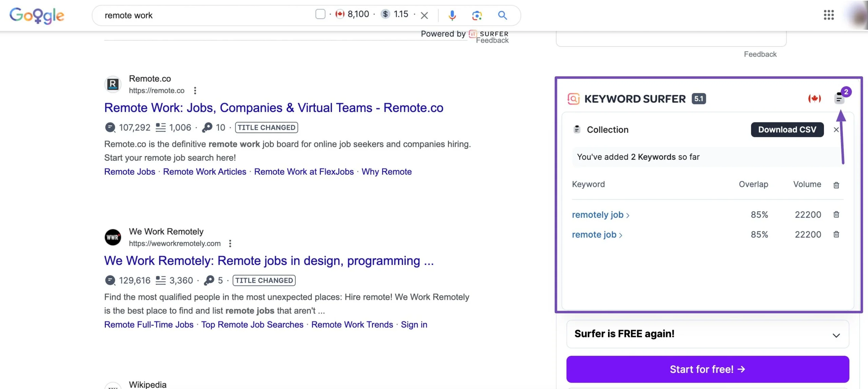Viewport: 868px width, 389px height.
Task: Click Canada flag in Keyword Surfer header
Action: [814, 99]
